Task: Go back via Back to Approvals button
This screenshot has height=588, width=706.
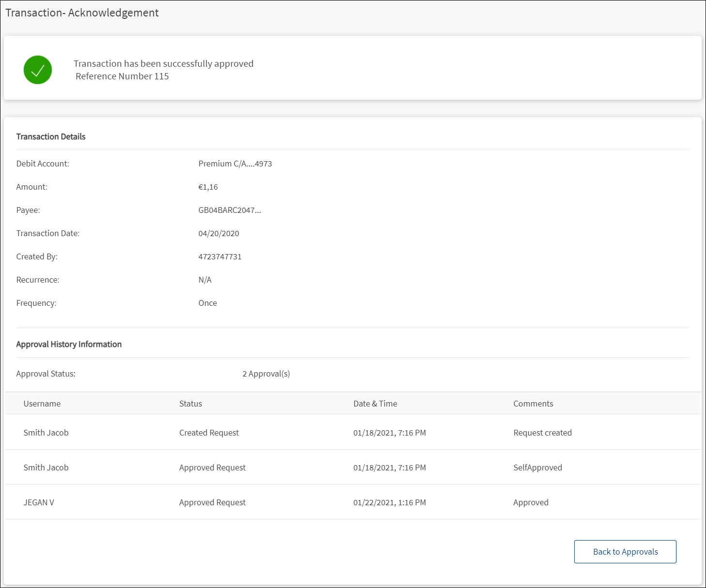Action: pyautogui.click(x=625, y=552)
